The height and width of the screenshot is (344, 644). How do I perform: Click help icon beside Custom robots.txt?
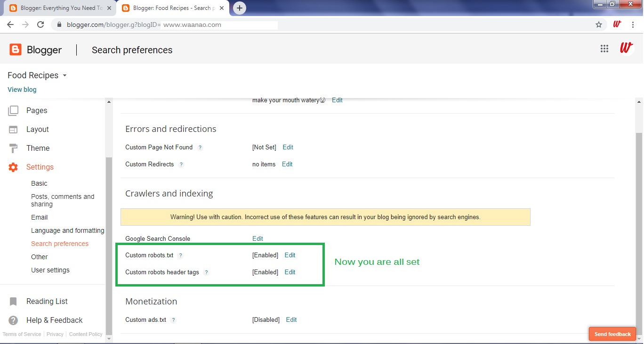pos(180,255)
